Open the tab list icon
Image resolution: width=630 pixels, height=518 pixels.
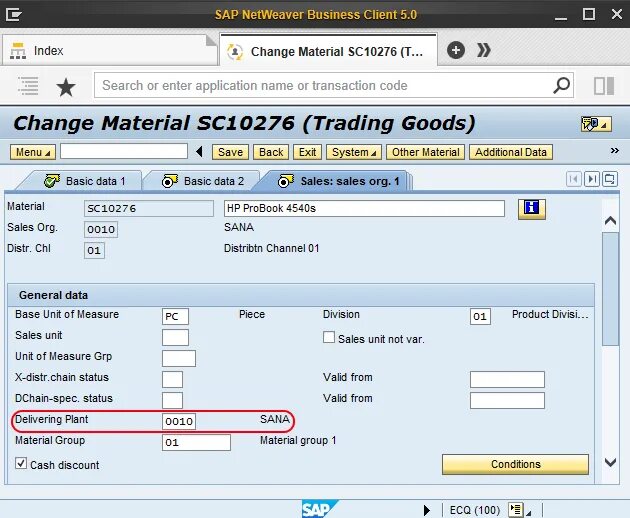point(610,179)
